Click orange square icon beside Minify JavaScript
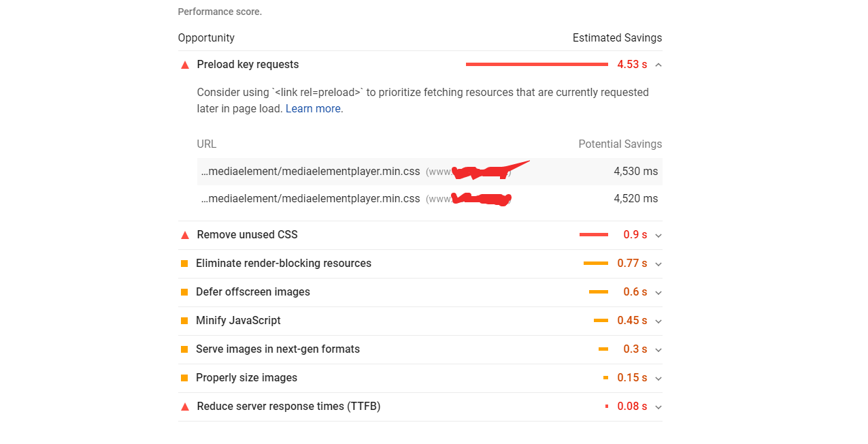The height and width of the screenshot is (444, 868). [184, 321]
